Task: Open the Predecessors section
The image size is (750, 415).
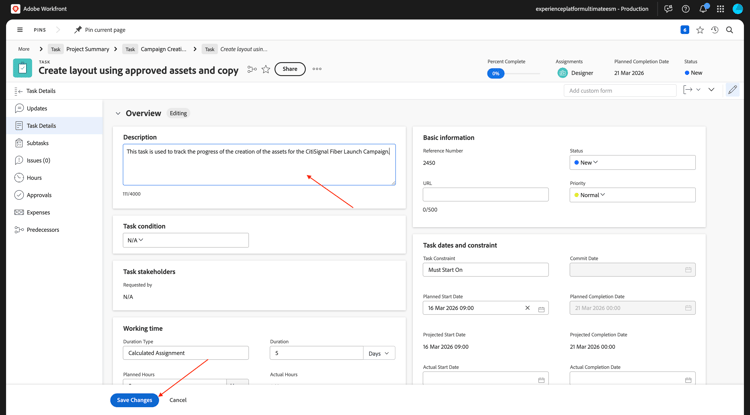Action: pos(42,230)
